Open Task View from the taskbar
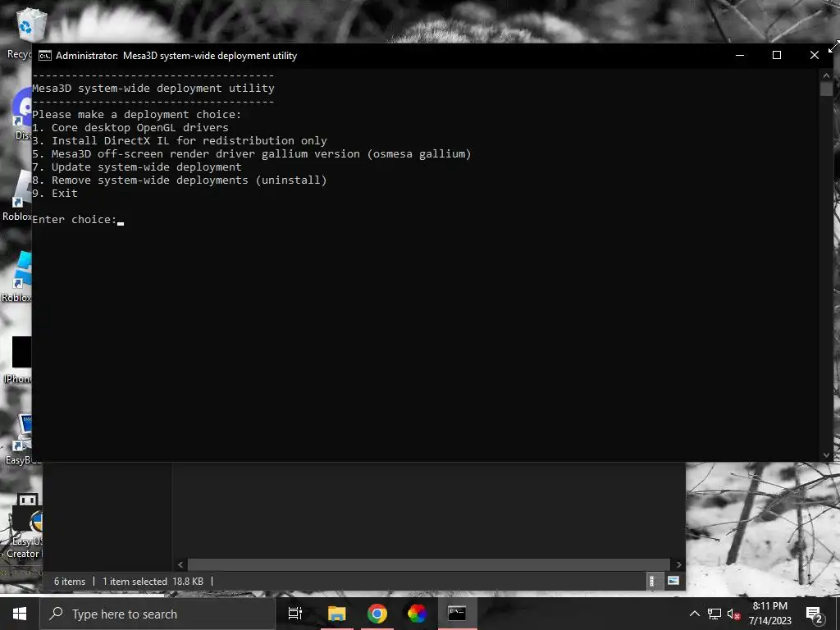840x630 pixels. pyautogui.click(x=295, y=614)
